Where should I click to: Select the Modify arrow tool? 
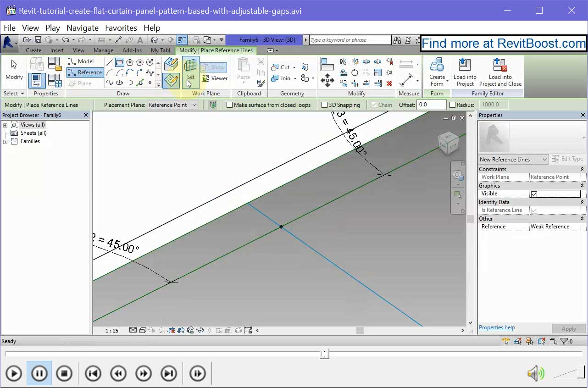coord(13,68)
